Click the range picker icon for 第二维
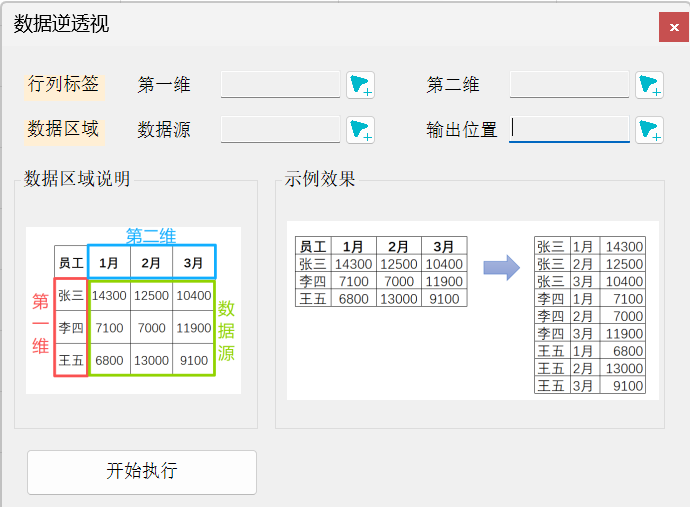The height and width of the screenshot is (507, 690). coord(650,85)
